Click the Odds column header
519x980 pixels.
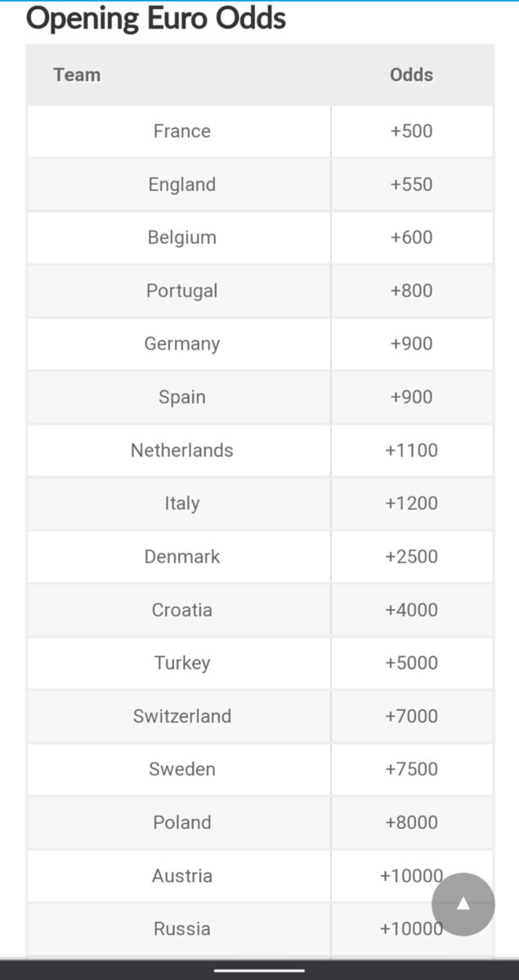click(411, 75)
